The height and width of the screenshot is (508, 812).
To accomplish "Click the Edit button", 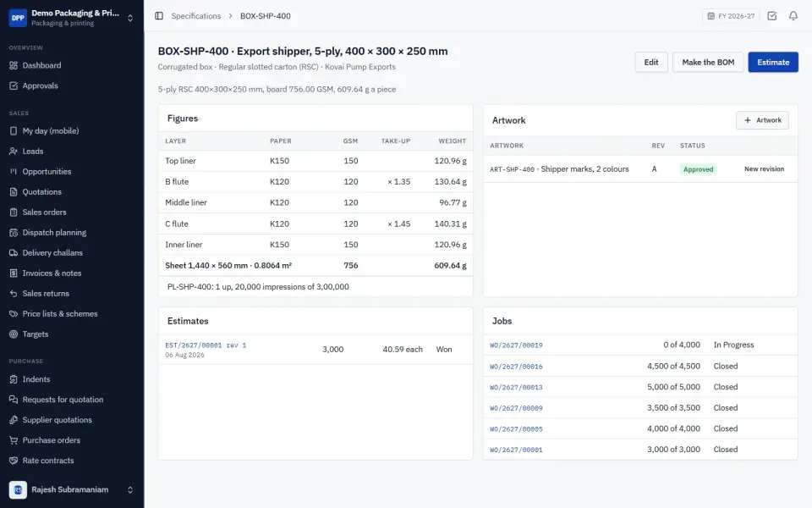I will click(x=651, y=62).
